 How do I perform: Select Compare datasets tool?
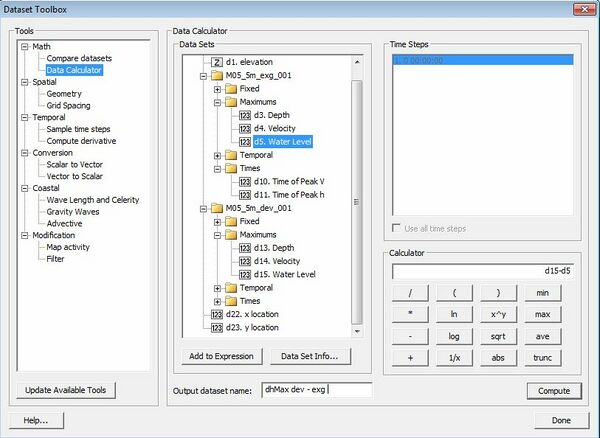click(x=79, y=58)
